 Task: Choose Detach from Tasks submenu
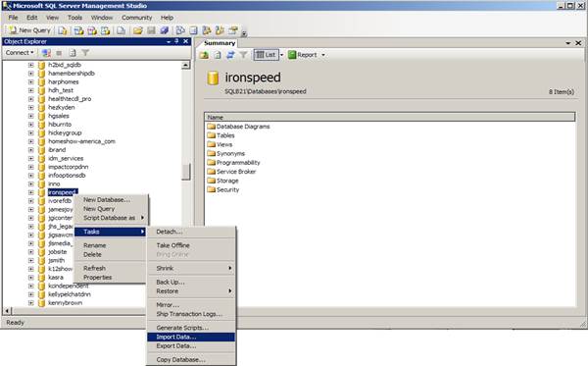(191, 232)
